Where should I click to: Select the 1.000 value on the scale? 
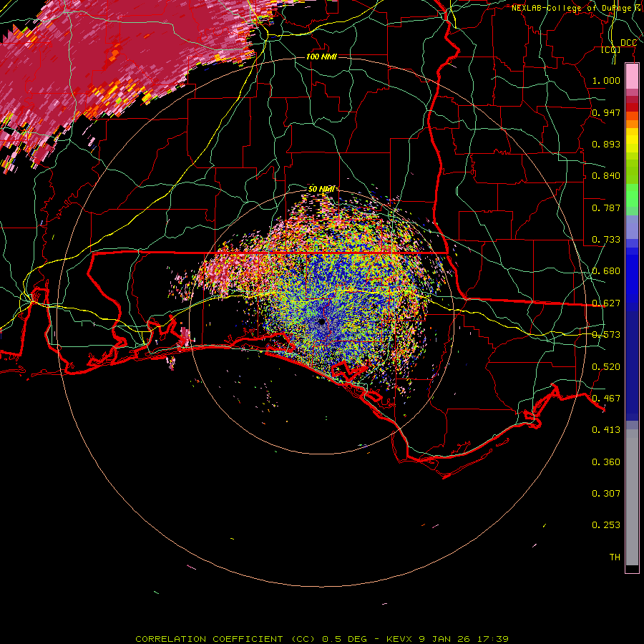(x=606, y=80)
